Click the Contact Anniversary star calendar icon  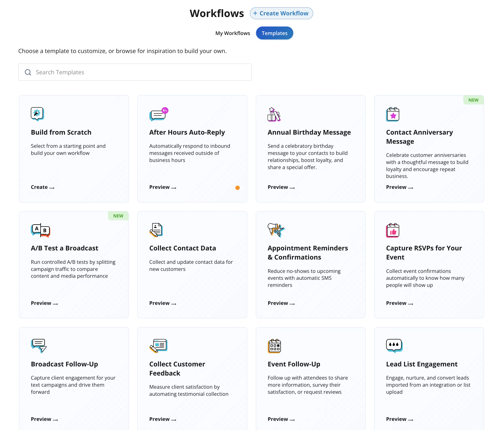[x=393, y=114]
